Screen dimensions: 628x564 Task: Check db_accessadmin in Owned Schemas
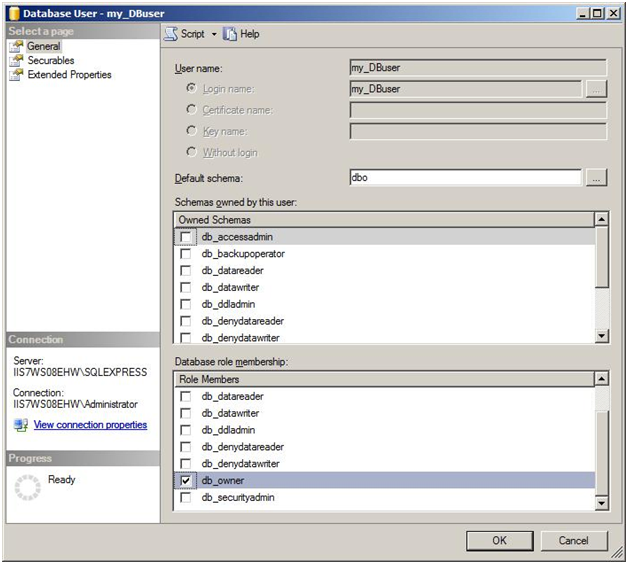(185, 237)
